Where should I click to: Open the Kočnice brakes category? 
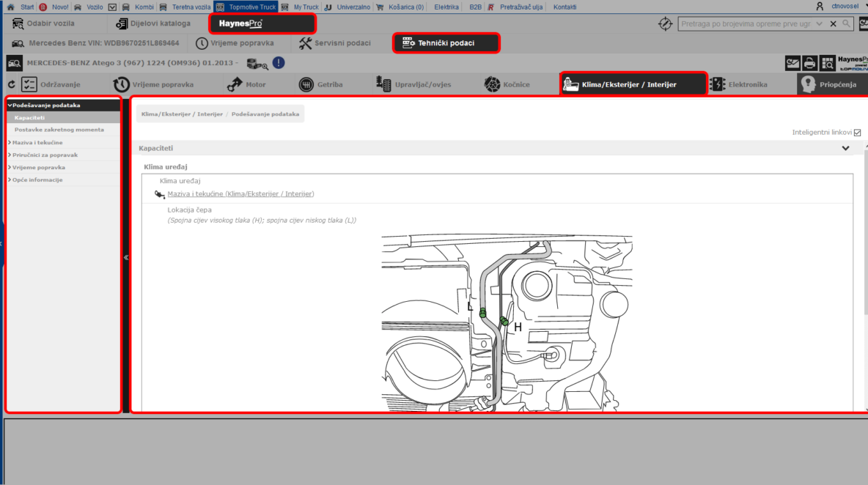coord(507,84)
